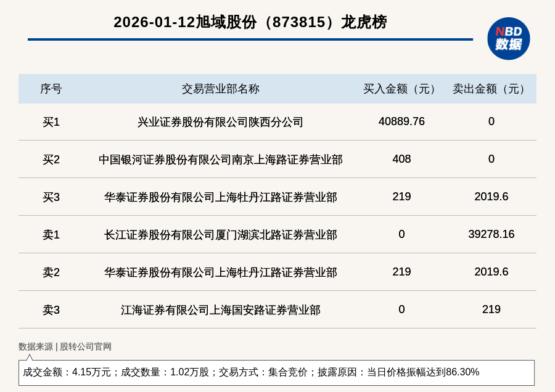Click 江海证券上海国安路证券营业部 name
This screenshot has width=555, height=392.
point(220,310)
